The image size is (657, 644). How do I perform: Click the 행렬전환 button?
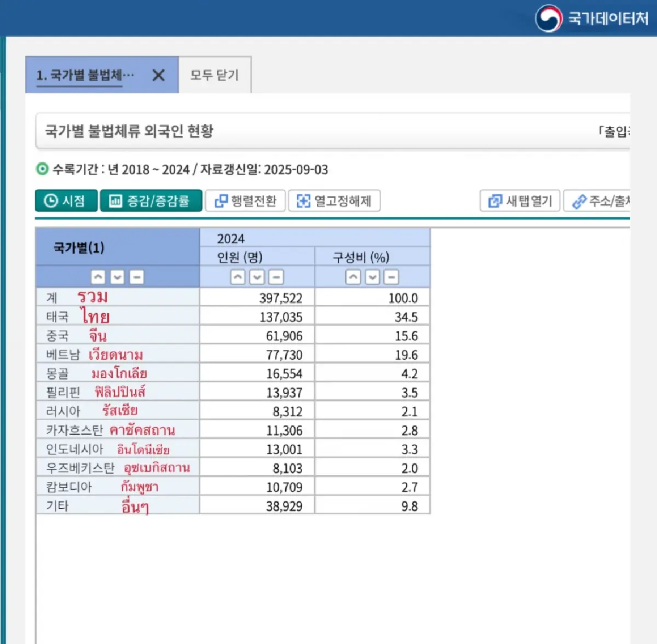click(245, 200)
